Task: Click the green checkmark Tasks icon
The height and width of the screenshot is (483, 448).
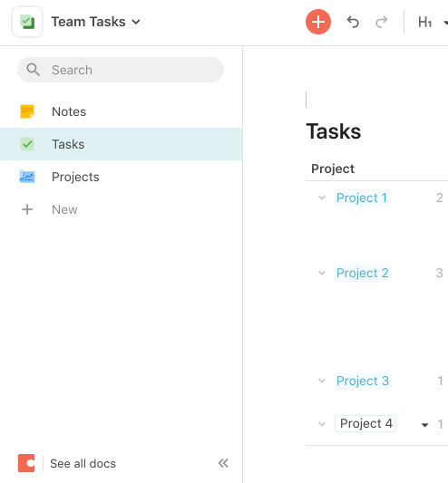Action: [27, 144]
